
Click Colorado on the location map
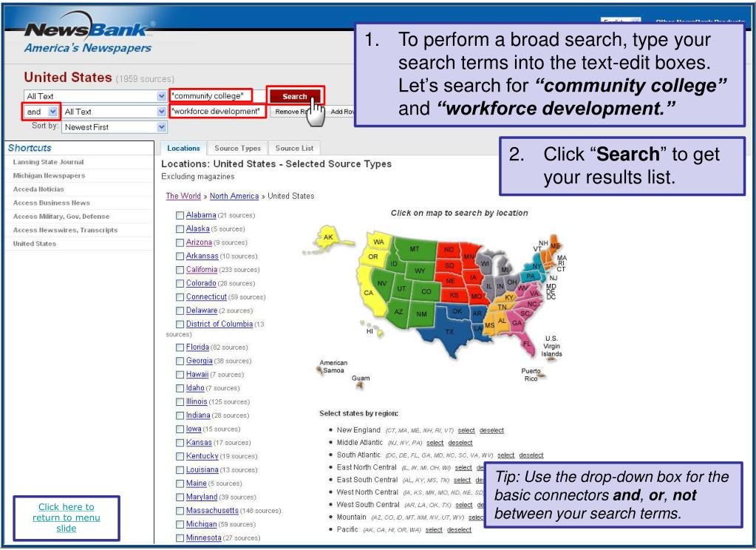pyautogui.click(x=426, y=291)
